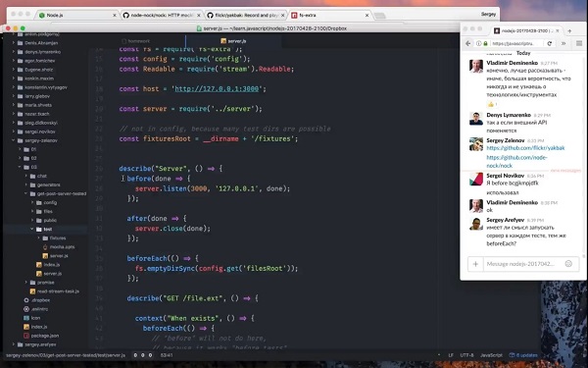Open the github.com/node-nock/nock link in chat
588x368 pixels.
click(516, 162)
